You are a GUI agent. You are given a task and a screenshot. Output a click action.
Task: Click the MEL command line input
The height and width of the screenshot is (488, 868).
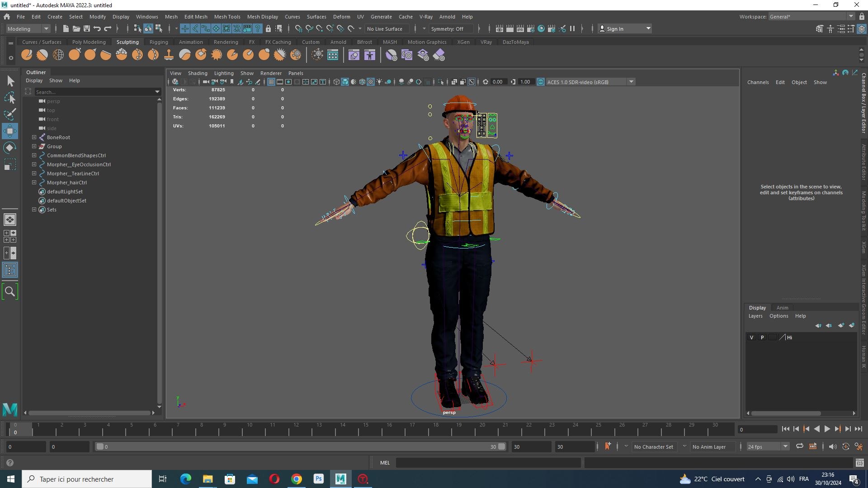[488, 463]
